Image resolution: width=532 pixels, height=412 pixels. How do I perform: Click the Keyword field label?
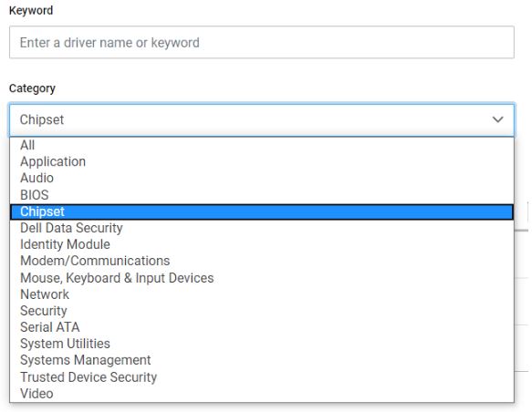(31, 11)
